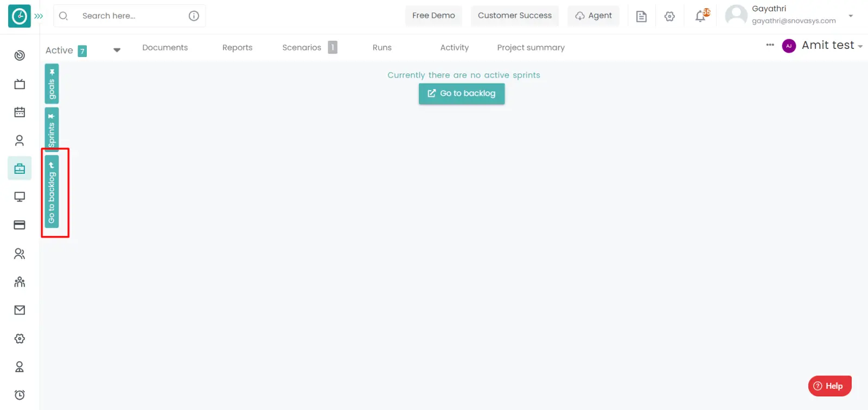Open the Amit test project dropdown
Image resolution: width=868 pixels, height=410 pixels.
point(831,46)
